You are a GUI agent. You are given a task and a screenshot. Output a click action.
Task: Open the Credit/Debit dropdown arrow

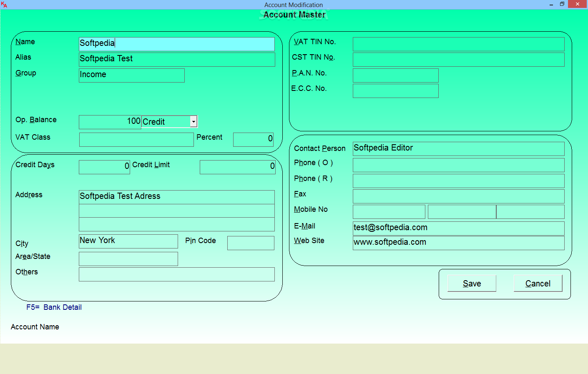(x=193, y=121)
